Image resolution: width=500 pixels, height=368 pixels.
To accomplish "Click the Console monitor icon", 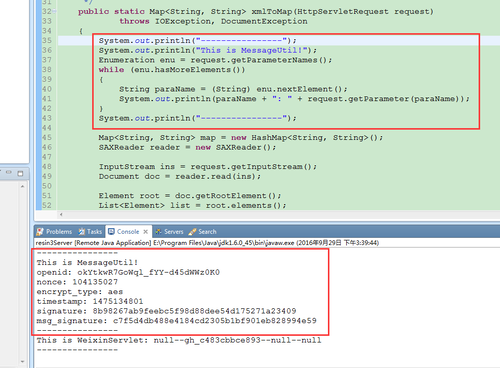I will point(111,231).
